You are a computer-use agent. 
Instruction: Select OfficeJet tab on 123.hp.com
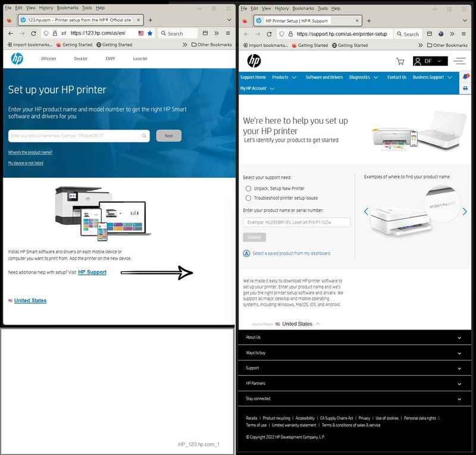49,58
